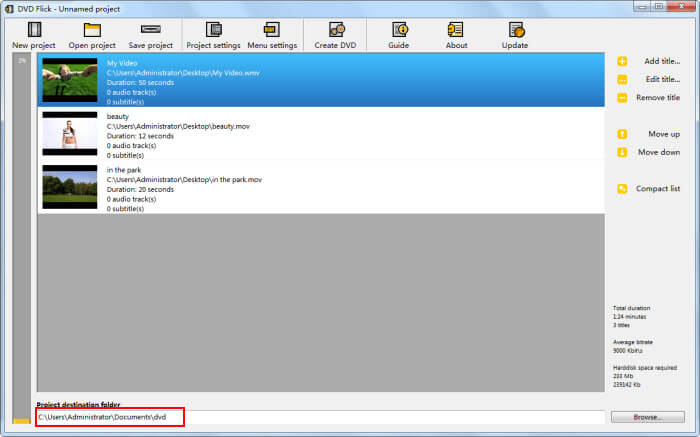Click the Edit title icon
The width and height of the screenshot is (700, 437).
click(622, 79)
